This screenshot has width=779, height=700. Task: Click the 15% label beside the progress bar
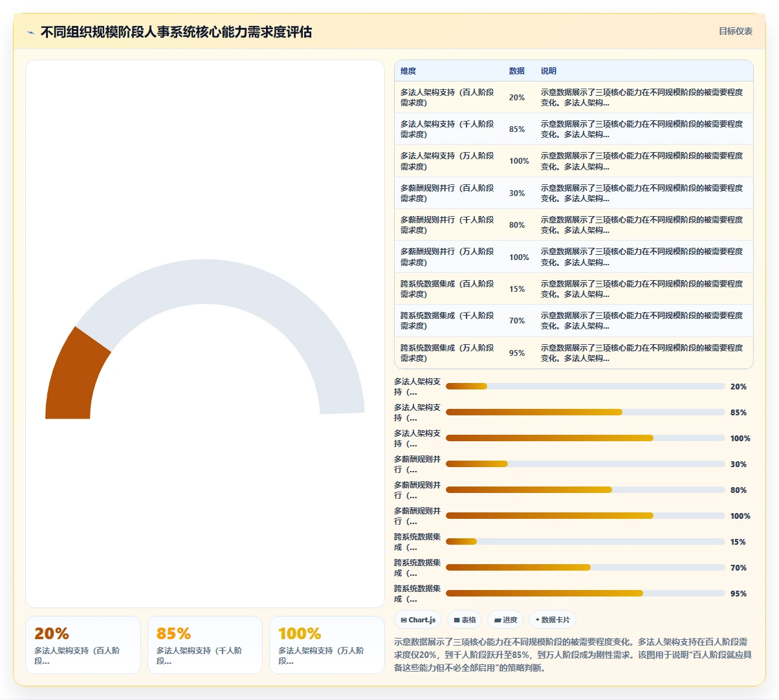coord(738,542)
